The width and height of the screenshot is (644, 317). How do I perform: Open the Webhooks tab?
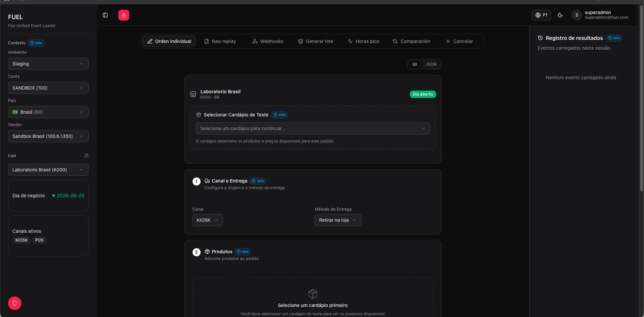(268, 41)
